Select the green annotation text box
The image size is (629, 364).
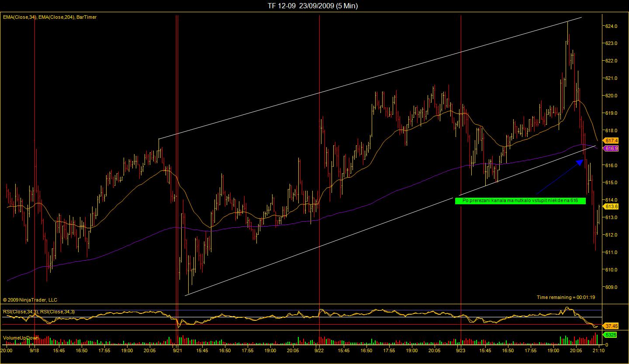coord(520,201)
